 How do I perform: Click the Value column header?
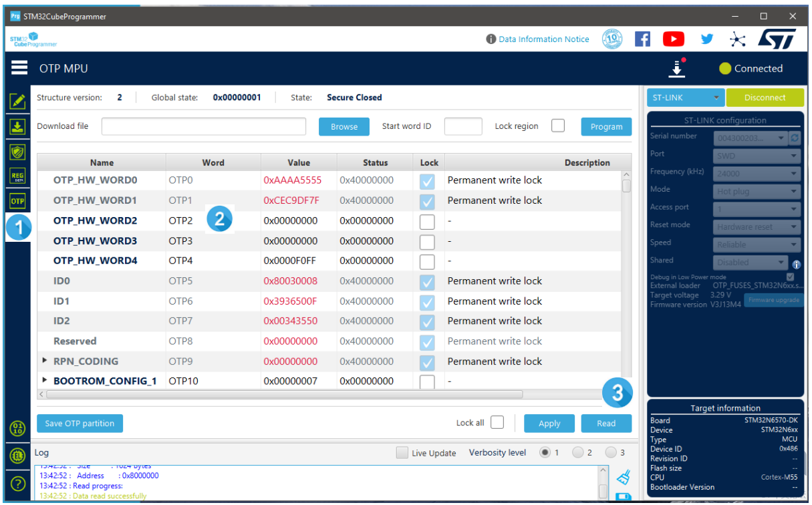tap(299, 162)
